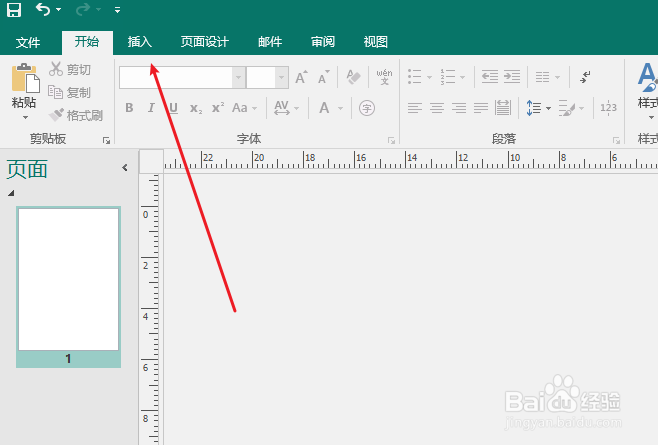658x445 pixels.
Task: Click inside the font size box
Action: [261, 77]
